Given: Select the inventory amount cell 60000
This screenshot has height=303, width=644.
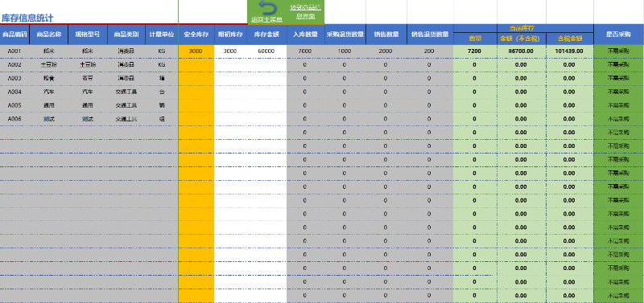Looking at the screenshot, I should tap(266, 51).
